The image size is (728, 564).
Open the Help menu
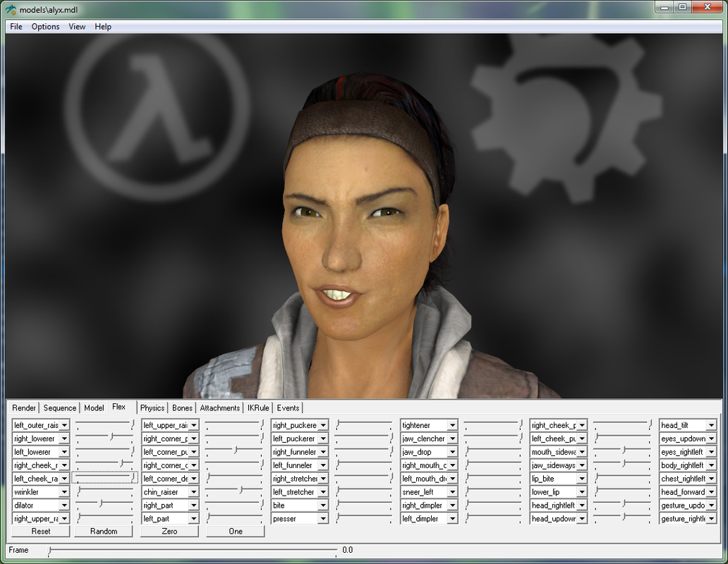coord(103,27)
